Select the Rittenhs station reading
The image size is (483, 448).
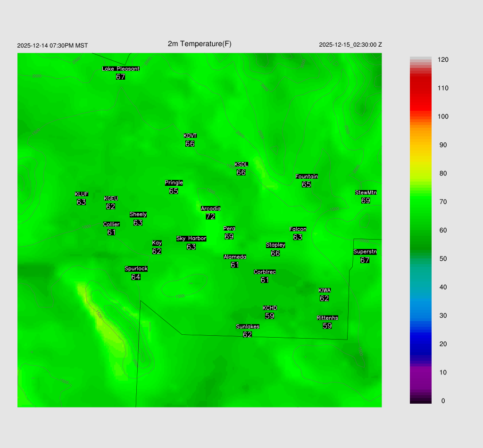pyautogui.click(x=327, y=326)
